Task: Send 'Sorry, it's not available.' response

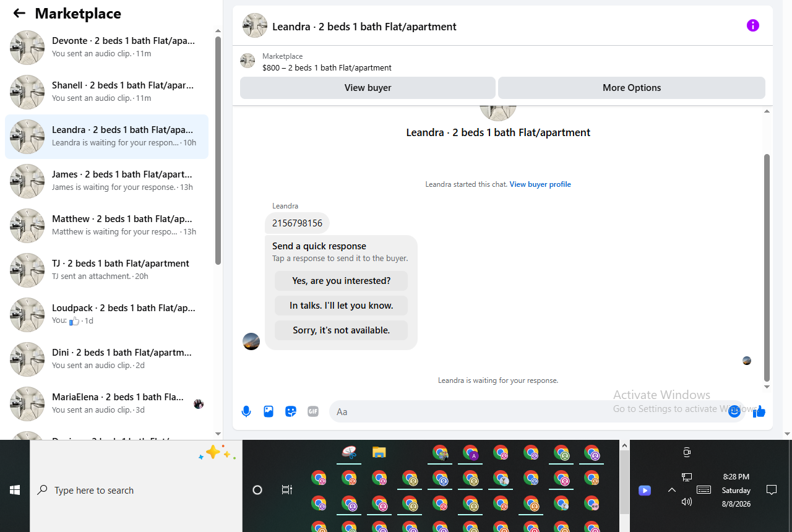Action: (341, 330)
